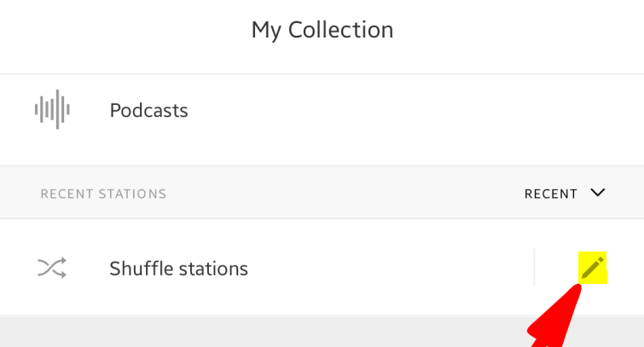Click the RECENT STATIONS section header
Viewport: 644px width, 347px height.
pyautogui.click(x=103, y=194)
